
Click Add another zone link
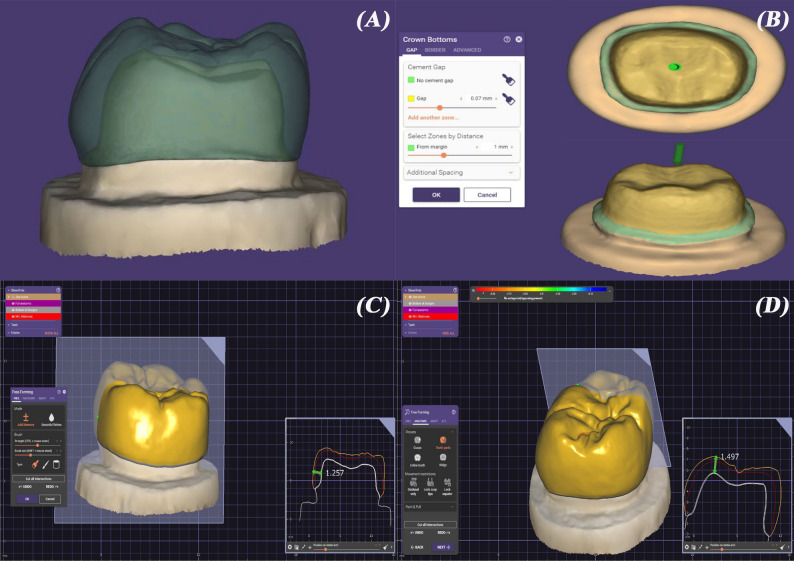pos(433,117)
